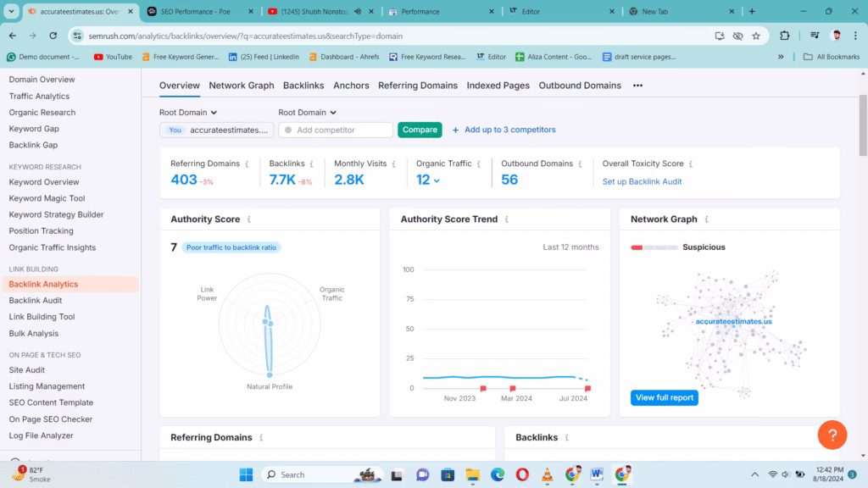Open Site Audit in sidebar
This screenshot has height=488, width=868.
coord(26,369)
